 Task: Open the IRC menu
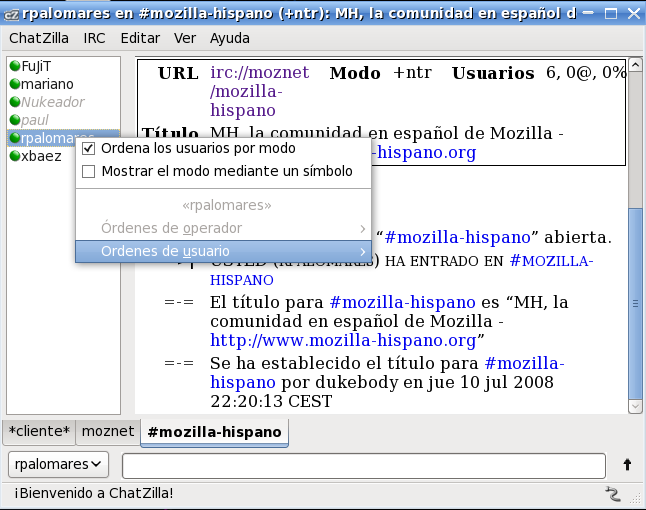click(x=94, y=38)
